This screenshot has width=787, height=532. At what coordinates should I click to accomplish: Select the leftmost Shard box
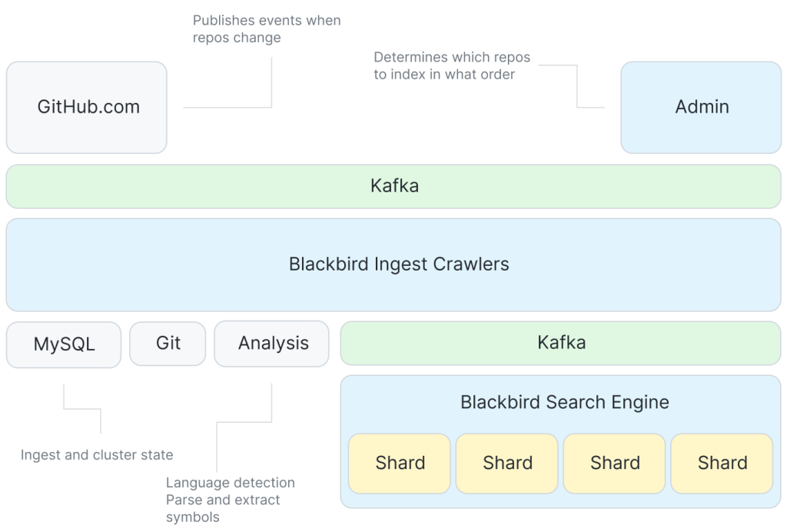(400, 463)
